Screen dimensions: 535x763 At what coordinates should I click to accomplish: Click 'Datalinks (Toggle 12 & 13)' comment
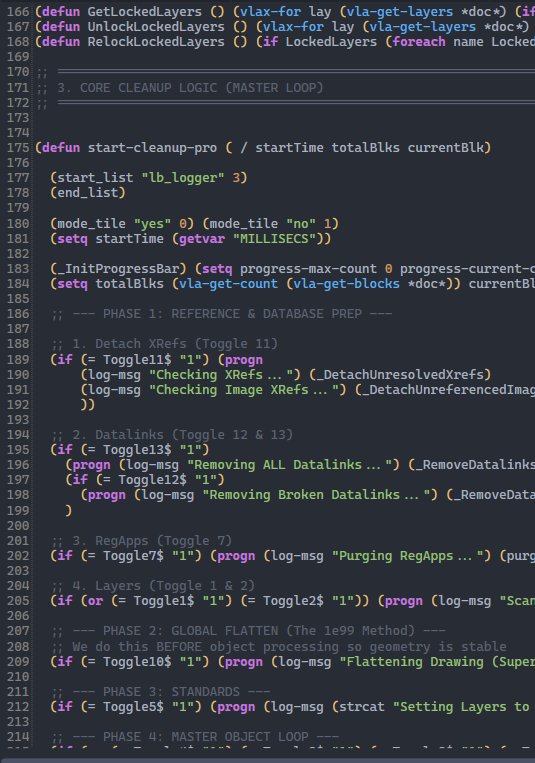coord(194,435)
